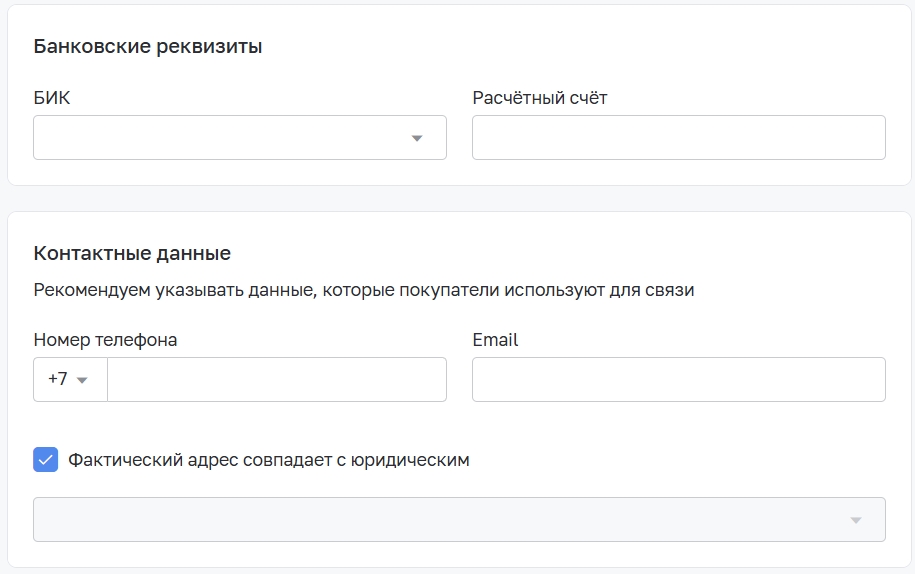
Task: Expand the disabled actual address dropdown
Action: (x=459, y=520)
